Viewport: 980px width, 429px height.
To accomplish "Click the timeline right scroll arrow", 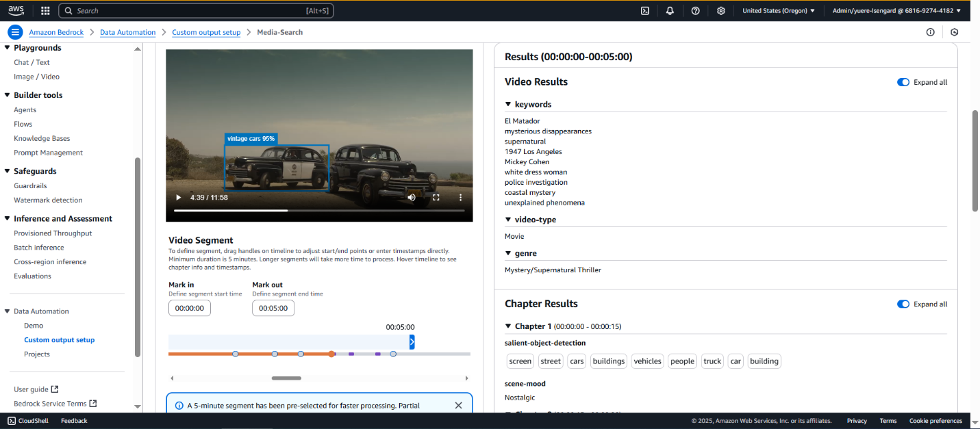I will click(x=467, y=378).
